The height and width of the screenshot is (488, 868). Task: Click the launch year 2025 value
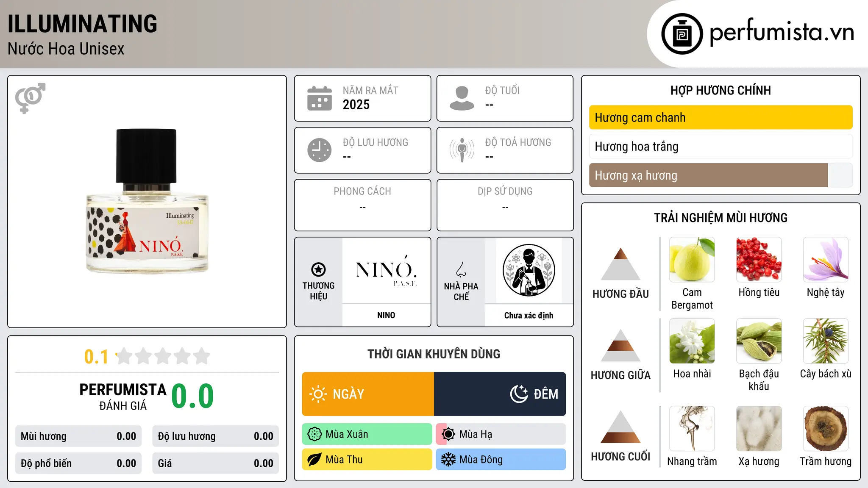pyautogui.click(x=356, y=105)
